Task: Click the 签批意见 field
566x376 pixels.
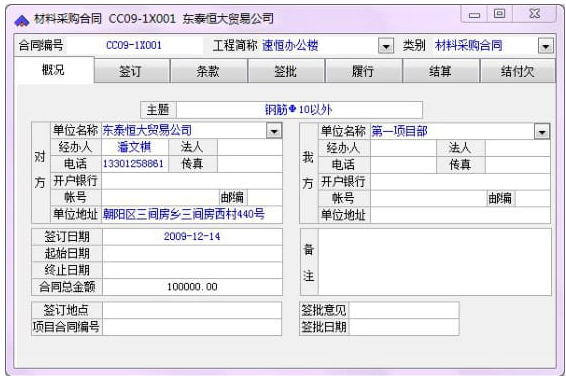Action: (x=404, y=310)
